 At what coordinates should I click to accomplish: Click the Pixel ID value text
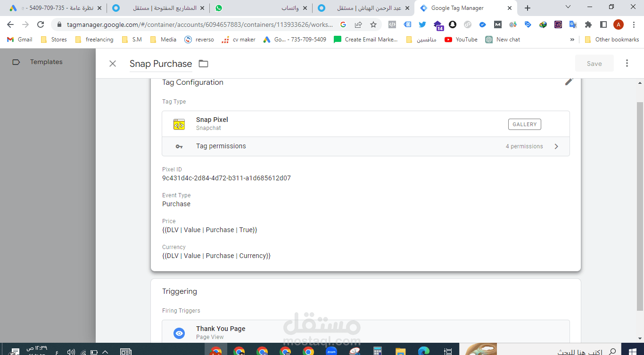[x=226, y=178]
